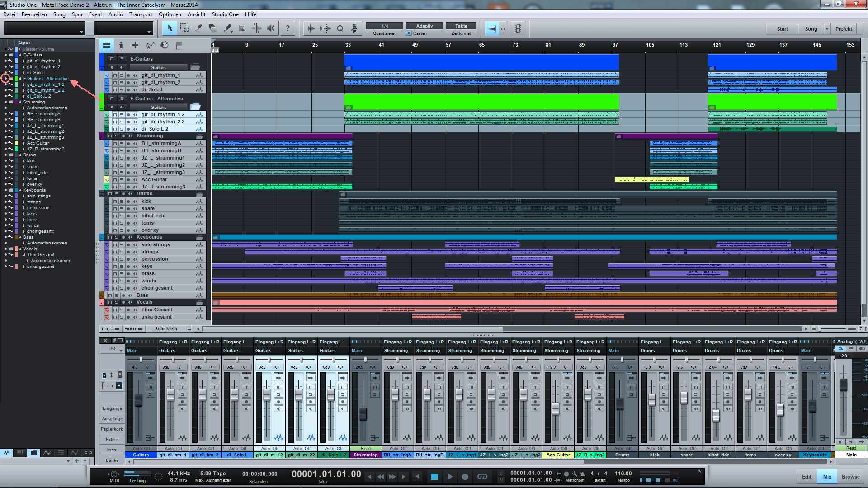868x488 pixels.
Task: Toggle visibility dot of E-Guitars - Alternative
Action: pyautogui.click(x=5, y=79)
